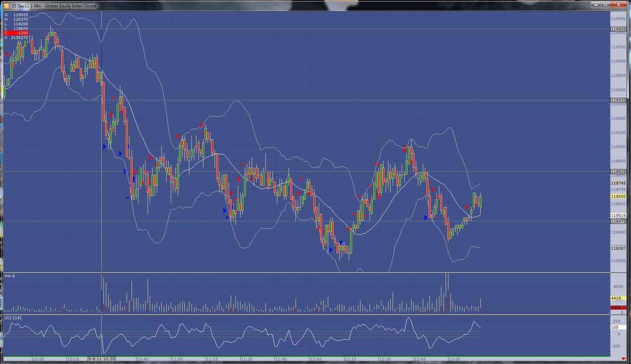Click the 119500 price axis tick

click(x=618, y=75)
